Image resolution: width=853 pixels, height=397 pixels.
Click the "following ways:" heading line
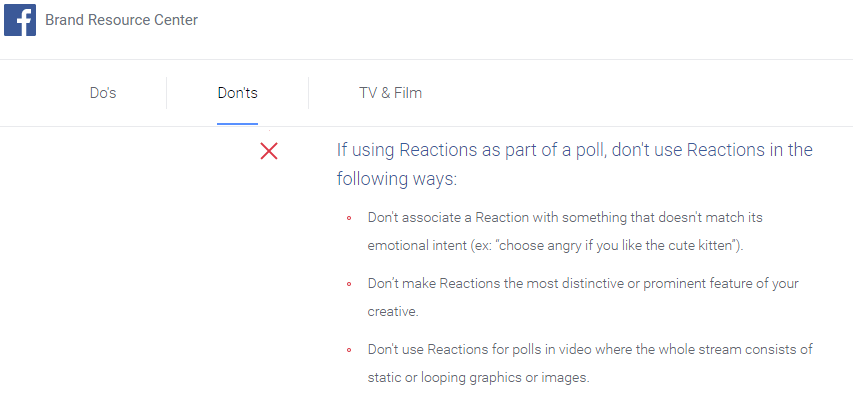click(397, 179)
